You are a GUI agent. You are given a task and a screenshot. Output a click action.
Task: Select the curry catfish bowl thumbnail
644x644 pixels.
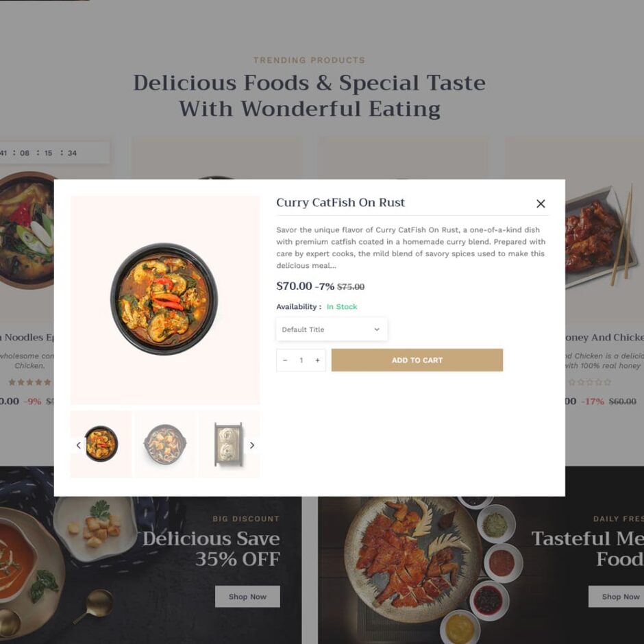click(x=101, y=444)
